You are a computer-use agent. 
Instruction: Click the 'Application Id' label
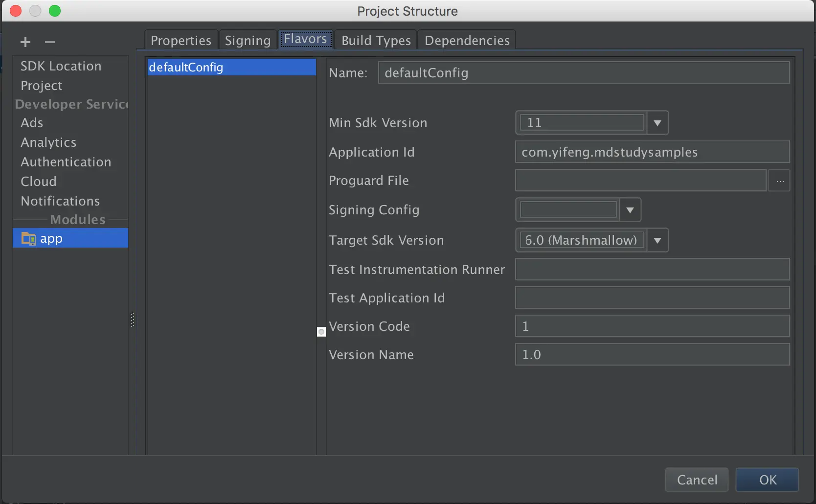pos(372,152)
